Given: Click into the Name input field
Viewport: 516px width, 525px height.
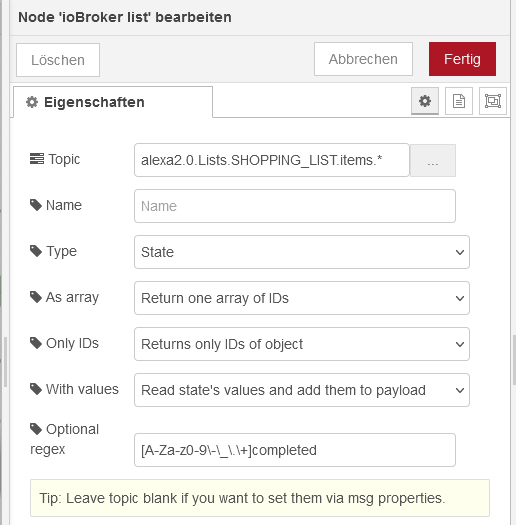Looking at the screenshot, I should [295, 206].
